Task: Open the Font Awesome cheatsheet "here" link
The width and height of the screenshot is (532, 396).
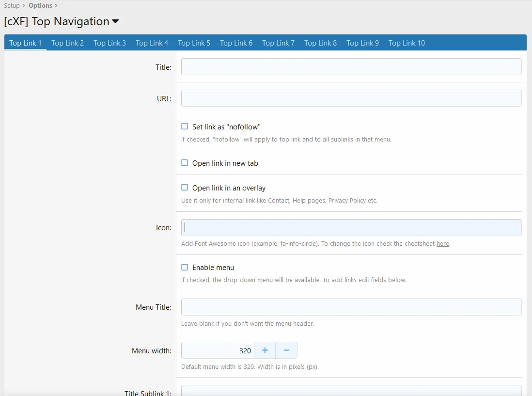Action: click(x=442, y=244)
